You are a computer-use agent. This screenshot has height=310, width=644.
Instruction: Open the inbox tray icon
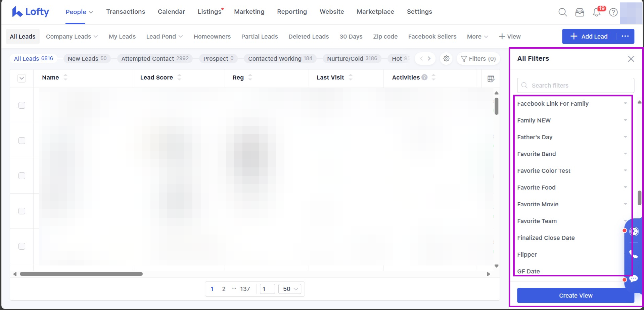(x=580, y=12)
